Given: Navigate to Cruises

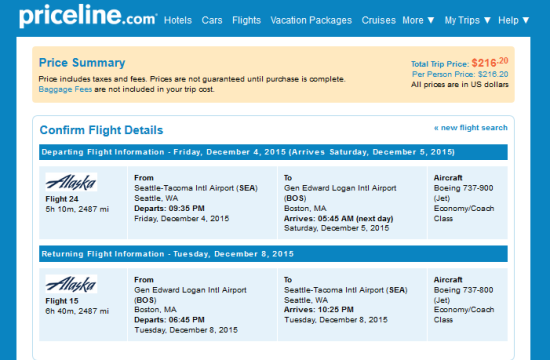Looking at the screenshot, I should point(378,20).
